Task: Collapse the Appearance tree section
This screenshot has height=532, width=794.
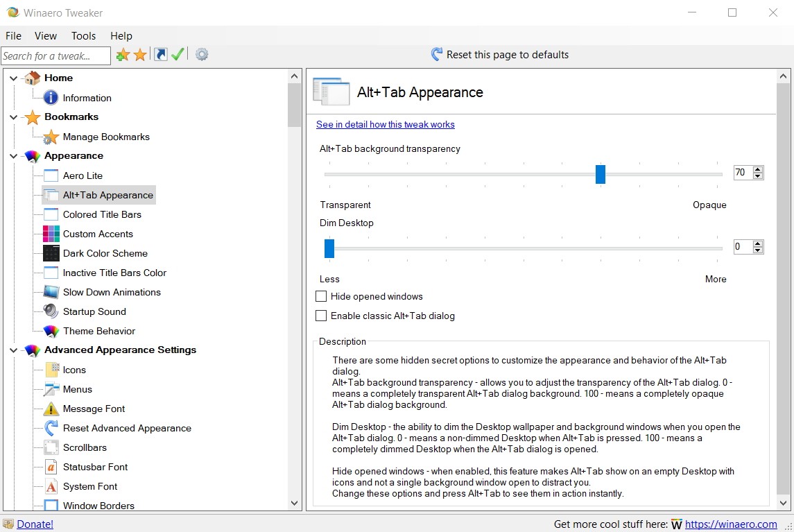Action: [12, 156]
